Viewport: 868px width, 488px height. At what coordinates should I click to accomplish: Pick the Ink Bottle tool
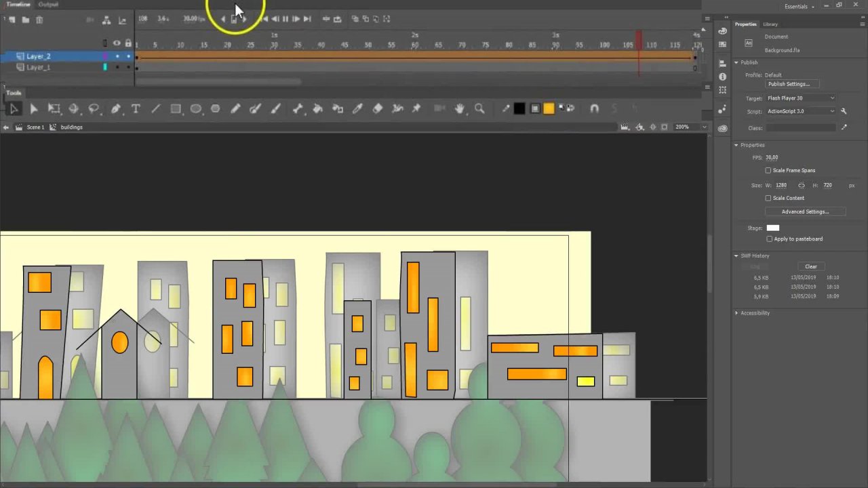(338, 108)
